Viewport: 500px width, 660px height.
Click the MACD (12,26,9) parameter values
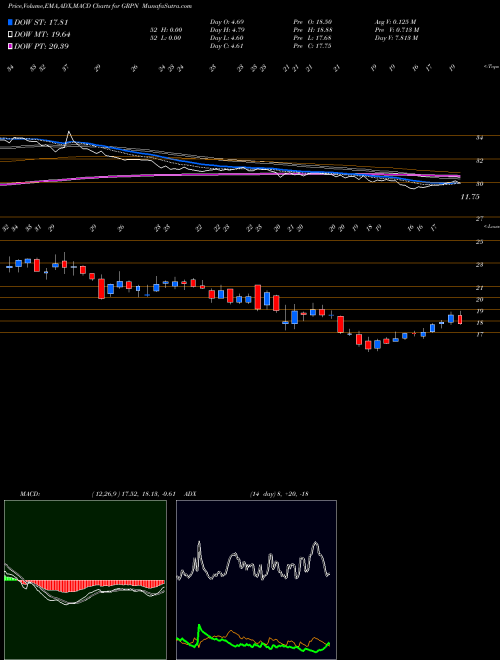(136, 494)
